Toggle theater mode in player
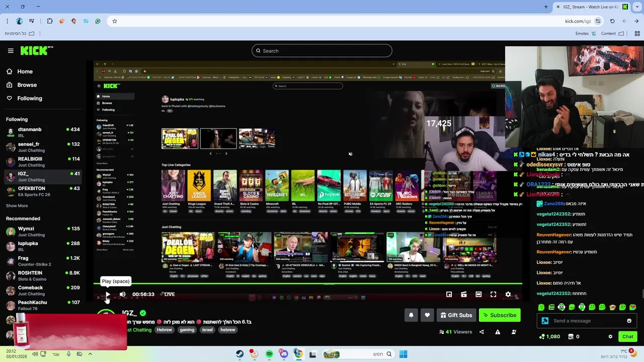 (x=478, y=294)
